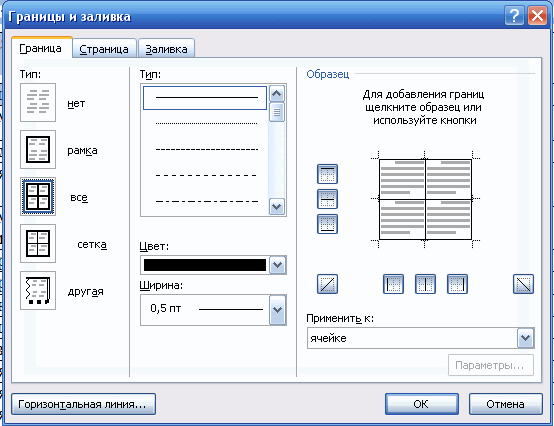Select the short-dashed line style
The height and width of the screenshot is (426, 554).
[206, 149]
